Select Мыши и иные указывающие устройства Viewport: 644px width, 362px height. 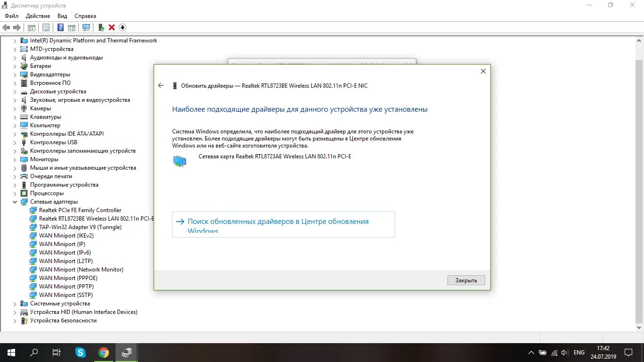[x=83, y=168]
